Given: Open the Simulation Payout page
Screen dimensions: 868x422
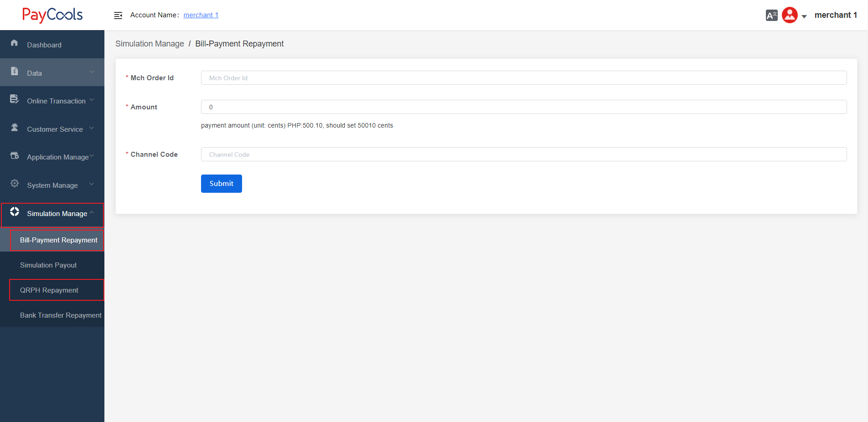Looking at the screenshot, I should (x=48, y=265).
